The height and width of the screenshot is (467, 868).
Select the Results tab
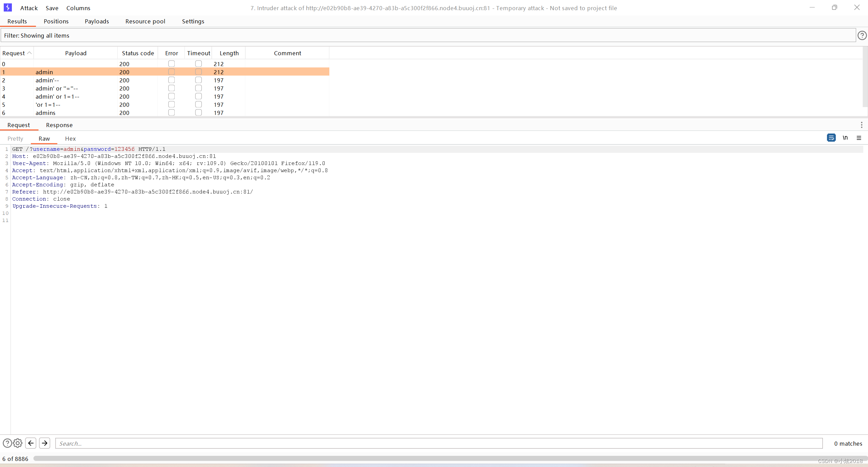[x=17, y=21]
